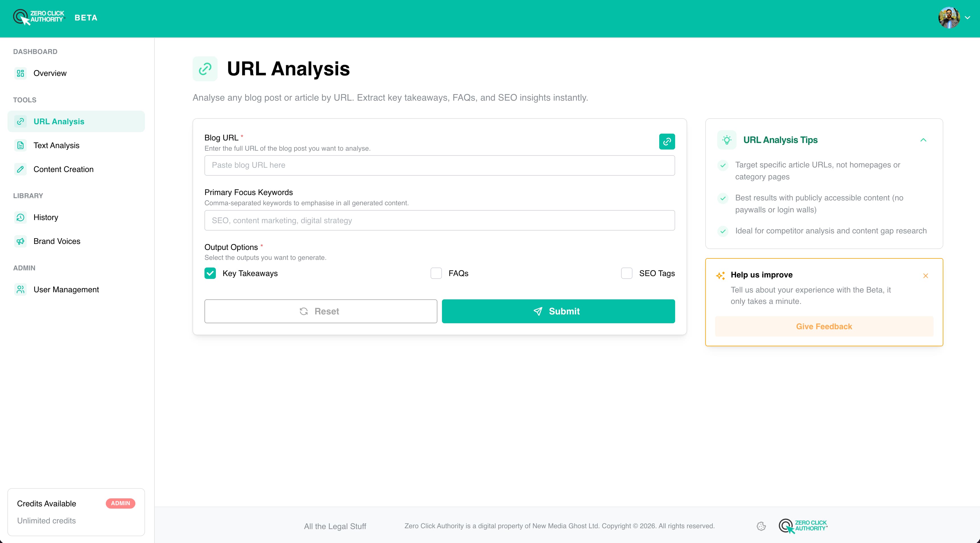Click the User Management people icon
Image resolution: width=980 pixels, height=543 pixels.
[x=20, y=289]
